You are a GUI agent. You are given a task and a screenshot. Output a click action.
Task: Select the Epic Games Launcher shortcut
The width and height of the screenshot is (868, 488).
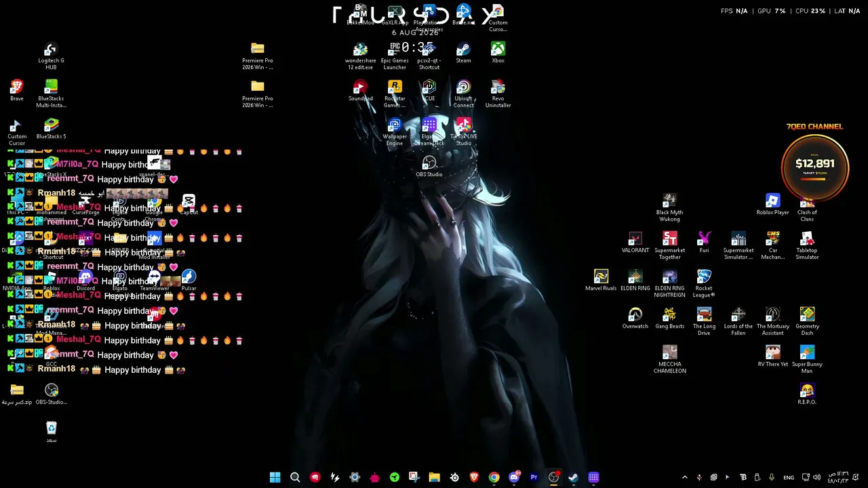tap(395, 56)
